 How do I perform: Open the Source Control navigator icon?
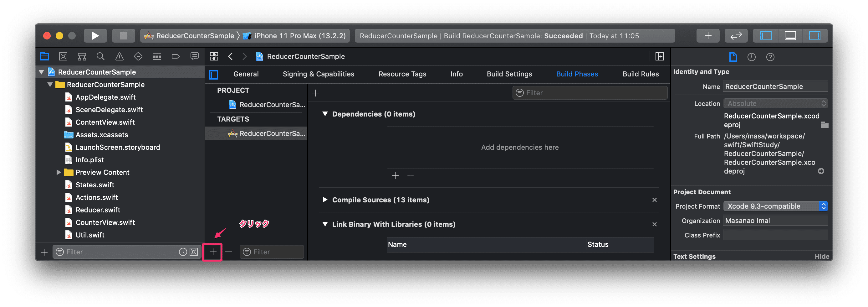coord(63,56)
